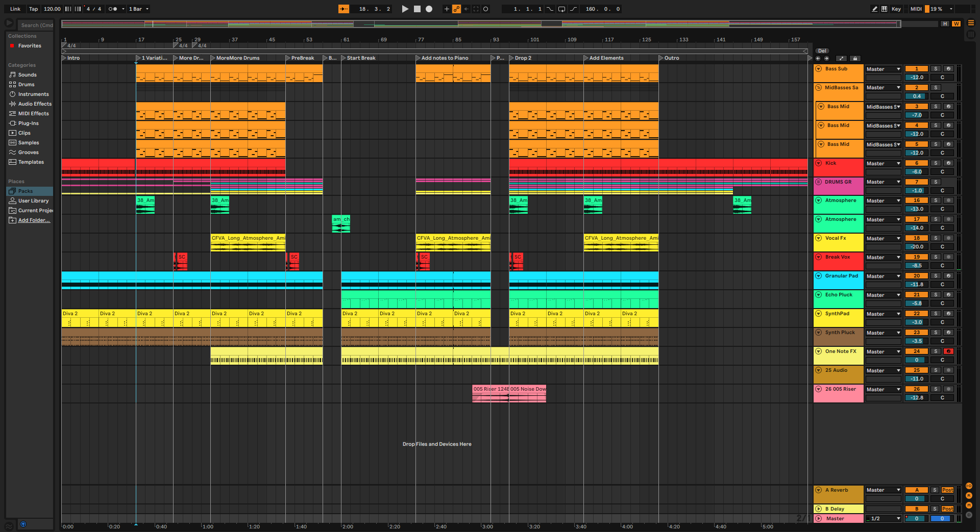
Task: Toggle the A Reverb Post button
Action: [947, 490]
